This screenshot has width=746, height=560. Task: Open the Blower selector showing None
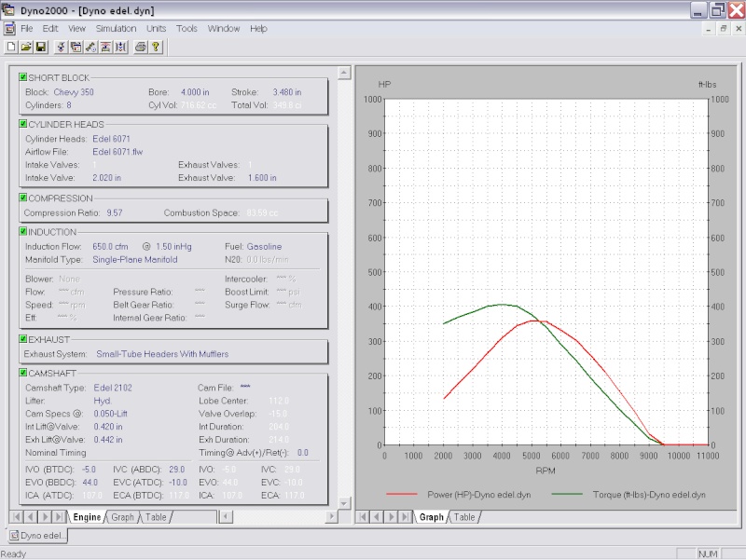coord(69,279)
